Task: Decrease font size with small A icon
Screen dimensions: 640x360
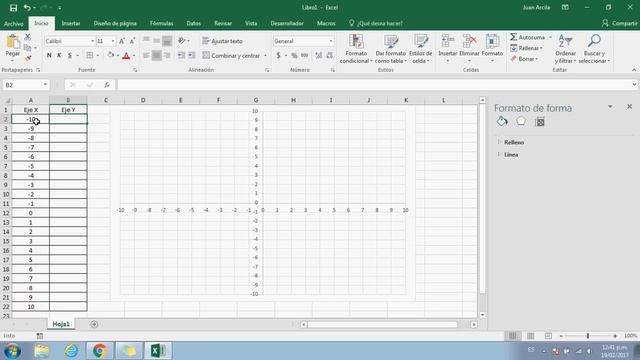Action: pyautogui.click(x=132, y=41)
